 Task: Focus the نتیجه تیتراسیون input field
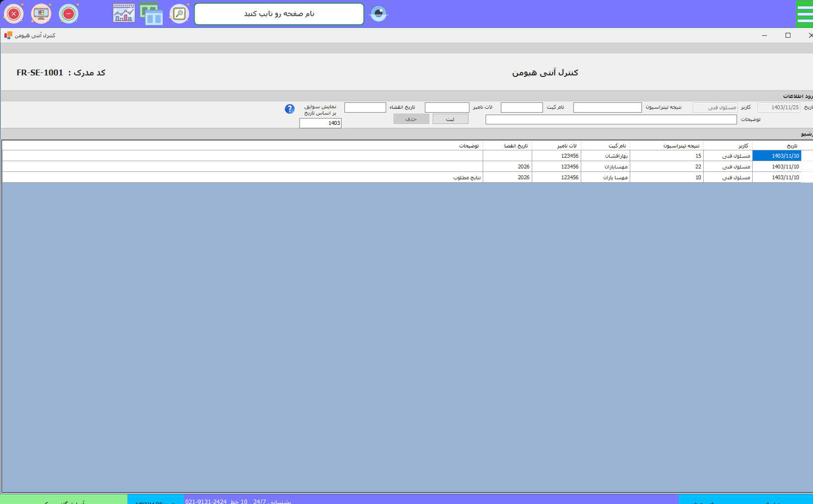(x=607, y=107)
